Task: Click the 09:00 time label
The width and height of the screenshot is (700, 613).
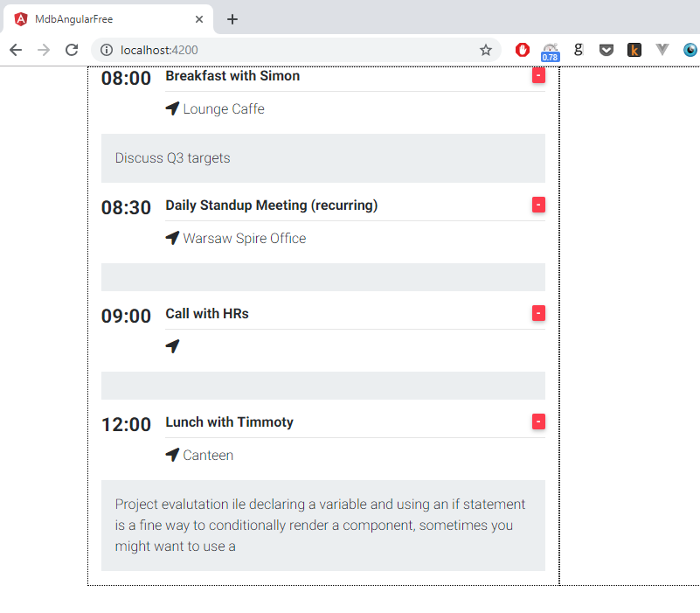Action: [x=127, y=316]
